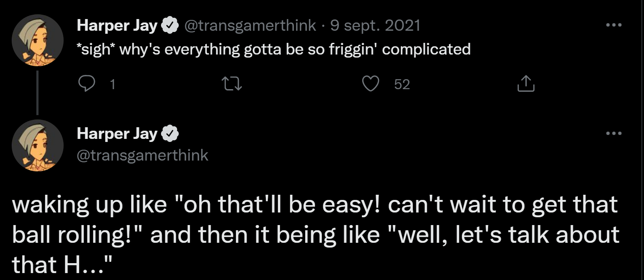Open Harper Jay's name on the '*sigh*' tweet
Image resolution: width=644 pixels, height=280 pixels.
tap(117, 26)
